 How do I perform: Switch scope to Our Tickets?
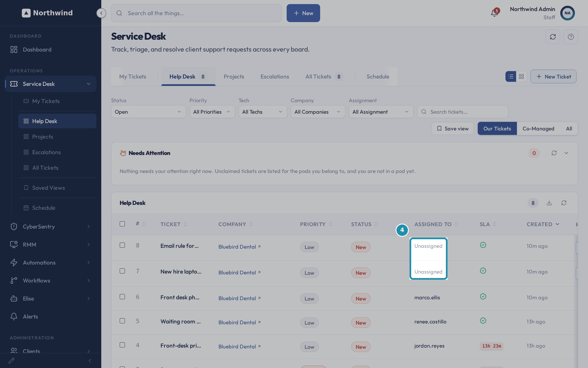pos(497,129)
